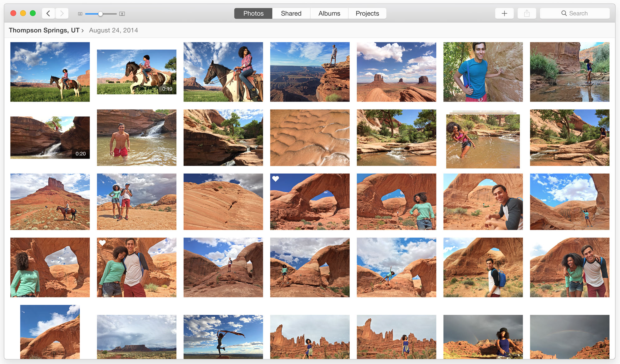Viewport: 620px width, 364px height.
Task: Click the magnifier icon in search field
Action: (564, 13)
